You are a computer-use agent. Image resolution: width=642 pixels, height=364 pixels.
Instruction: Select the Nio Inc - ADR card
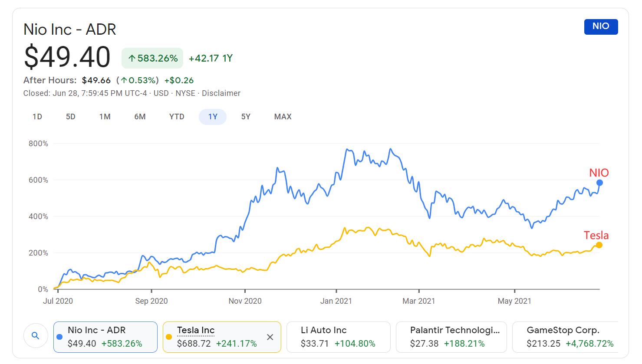tap(105, 337)
